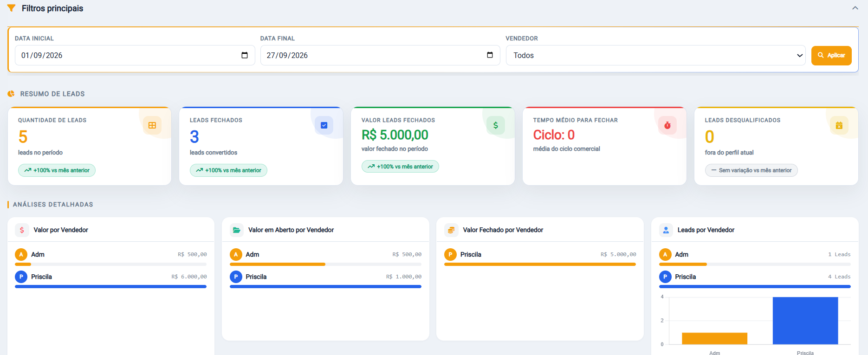
Task: Click the R$ 5.000,00 closed value figure
Action: click(x=395, y=135)
